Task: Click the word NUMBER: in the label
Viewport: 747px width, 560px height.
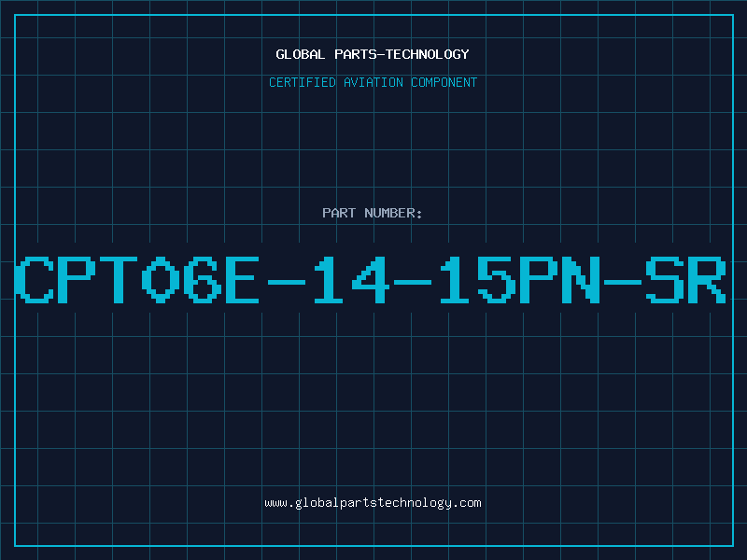Action: coord(393,213)
